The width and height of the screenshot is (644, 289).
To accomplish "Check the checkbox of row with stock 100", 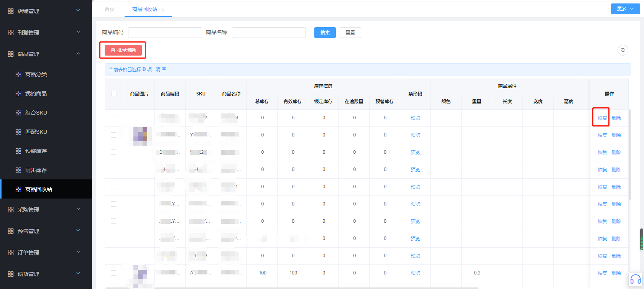I will (x=113, y=273).
